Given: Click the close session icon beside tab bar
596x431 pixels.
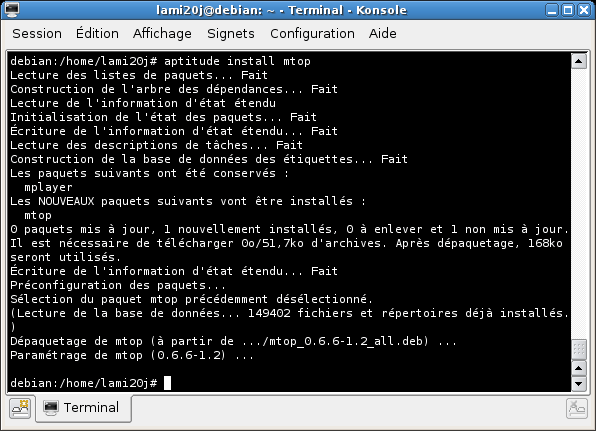Looking at the screenshot, I should [577, 409].
